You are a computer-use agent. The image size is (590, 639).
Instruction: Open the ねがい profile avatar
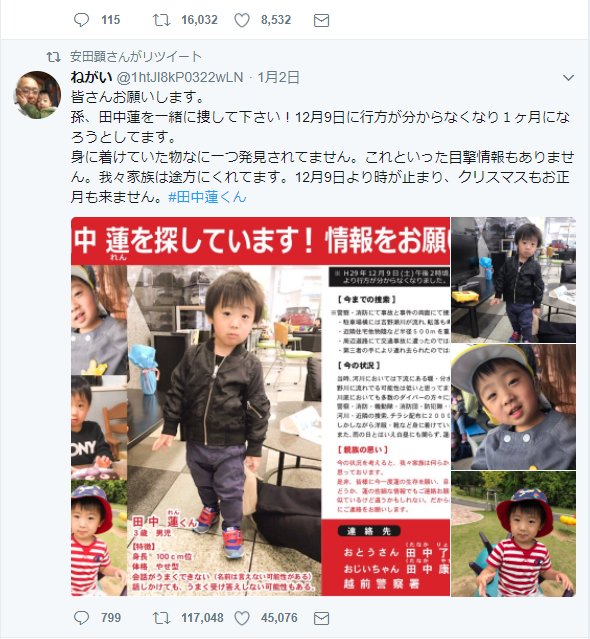click(37, 95)
